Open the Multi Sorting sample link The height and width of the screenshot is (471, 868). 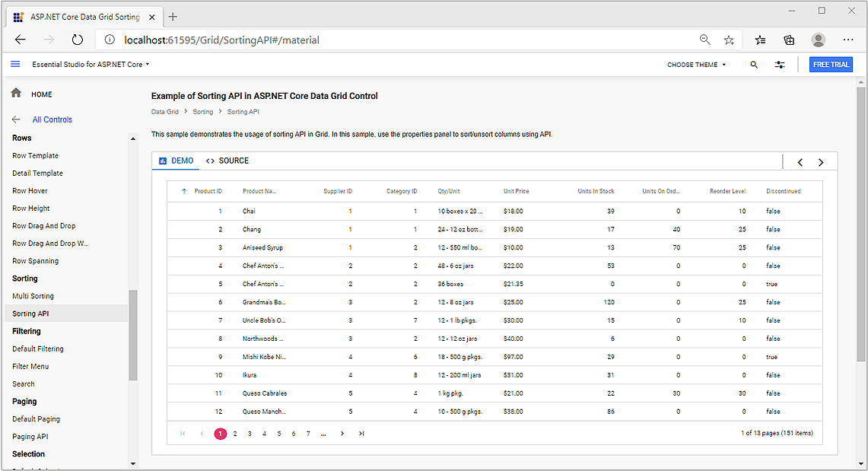click(x=33, y=296)
